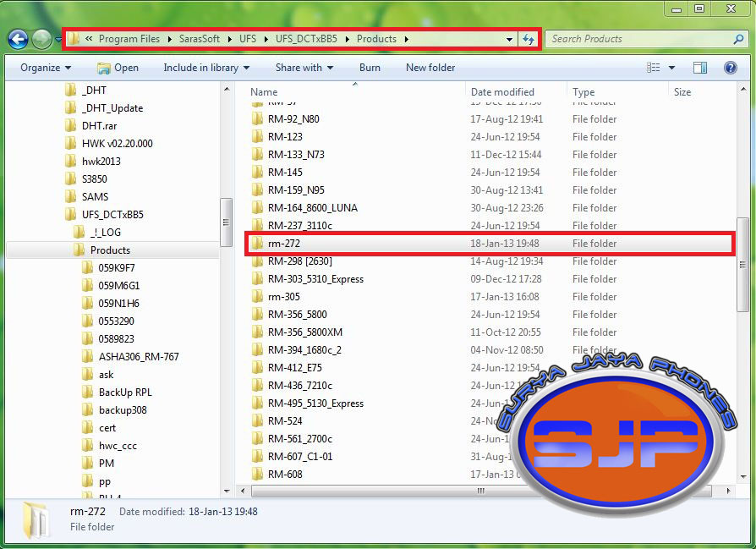Click SarasSoft in the breadcrumb path

tap(199, 39)
